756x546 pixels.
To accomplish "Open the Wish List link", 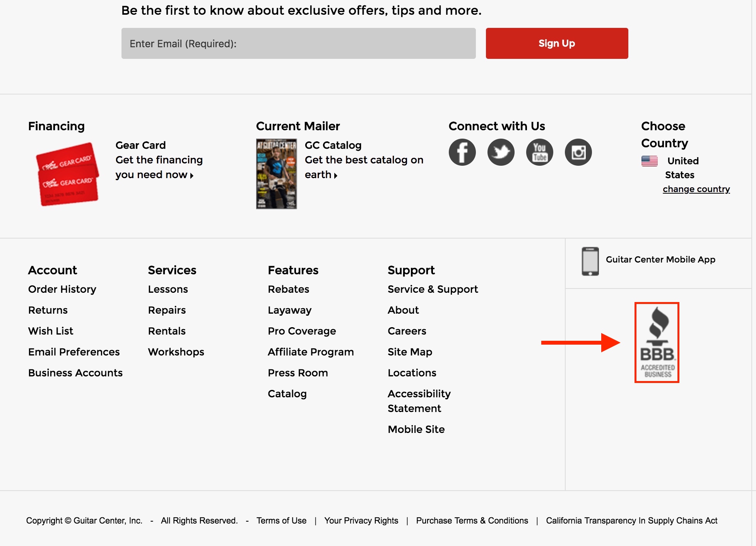I will [x=50, y=331].
